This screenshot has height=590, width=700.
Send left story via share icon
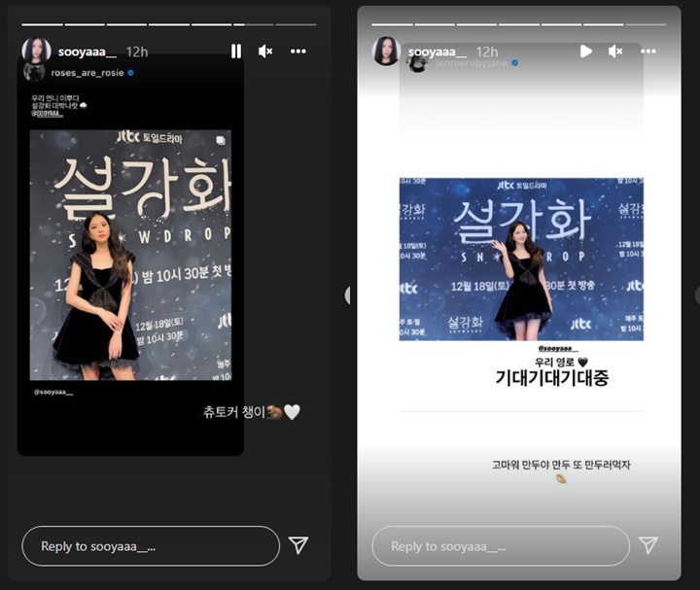pyautogui.click(x=298, y=545)
